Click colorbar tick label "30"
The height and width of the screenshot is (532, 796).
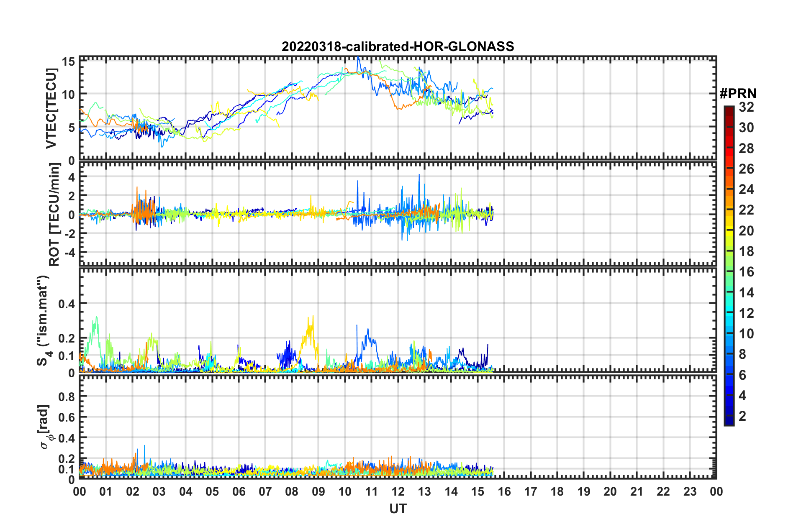pyautogui.click(x=746, y=128)
